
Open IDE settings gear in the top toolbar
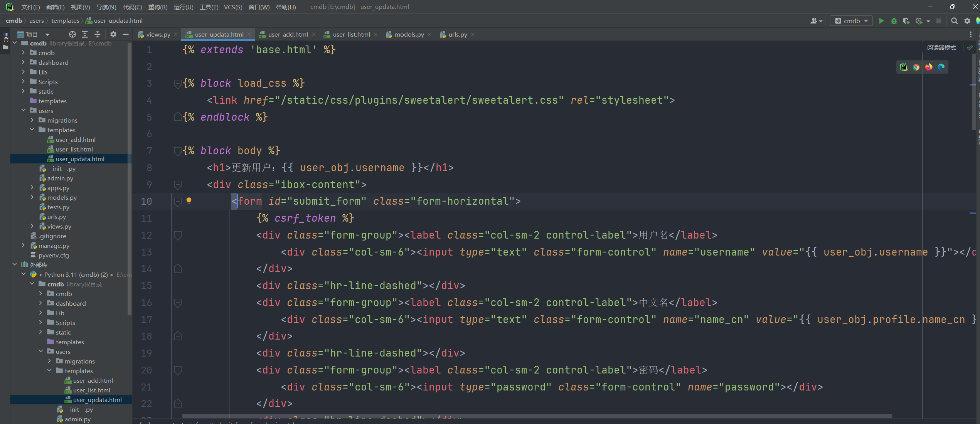(967, 21)
